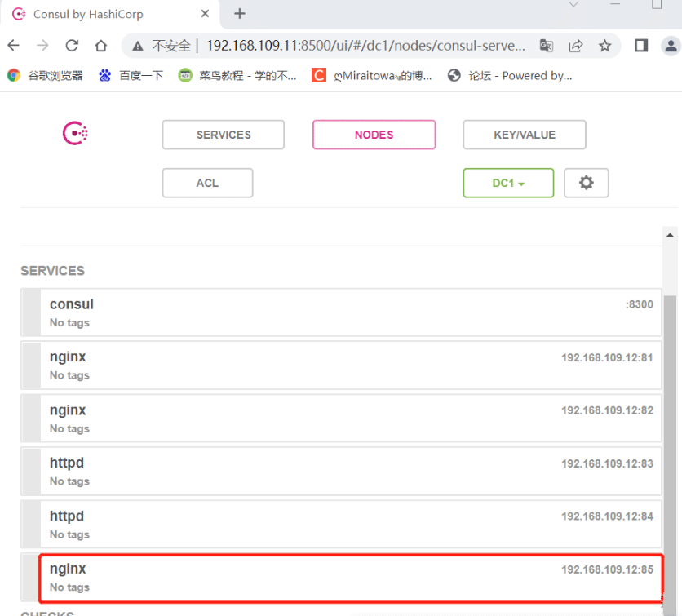Close the Consul by HashiCorp tab
This screenshot has height=616, width=682.
pos(205,14)
